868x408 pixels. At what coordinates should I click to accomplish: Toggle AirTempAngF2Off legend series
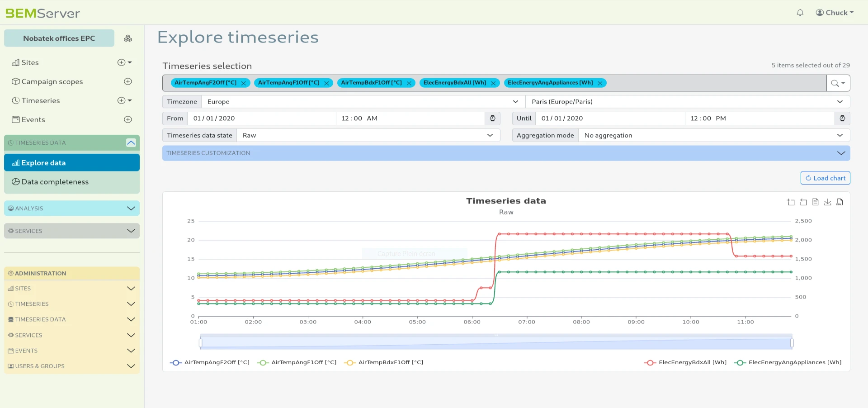(x=209, y=362)
